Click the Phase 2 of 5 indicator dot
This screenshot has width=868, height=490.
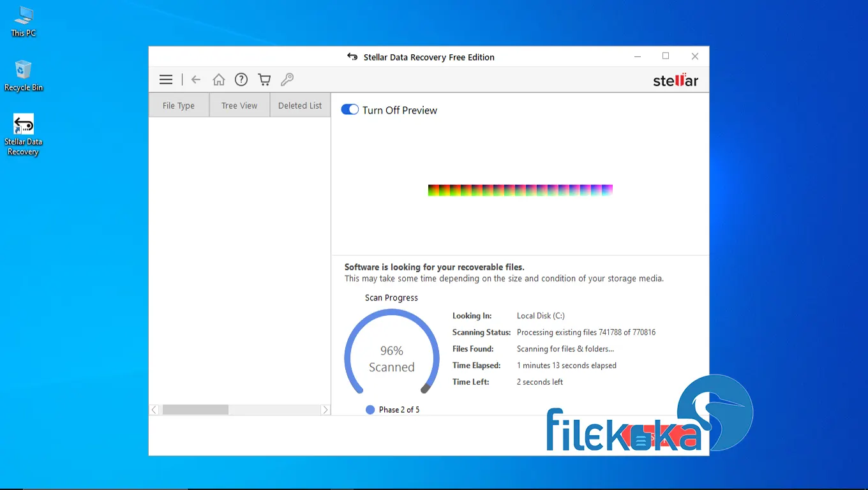tap(370, 410)
